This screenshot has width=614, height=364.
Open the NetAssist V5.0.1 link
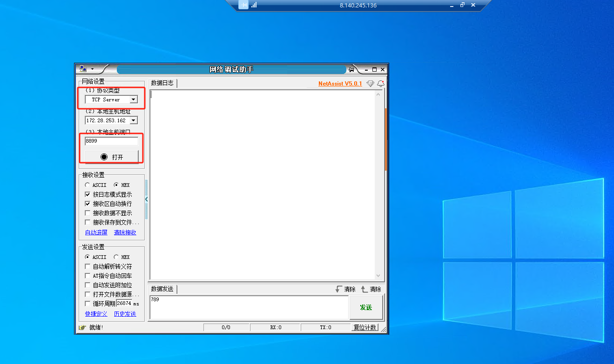(x=340, y=84)
